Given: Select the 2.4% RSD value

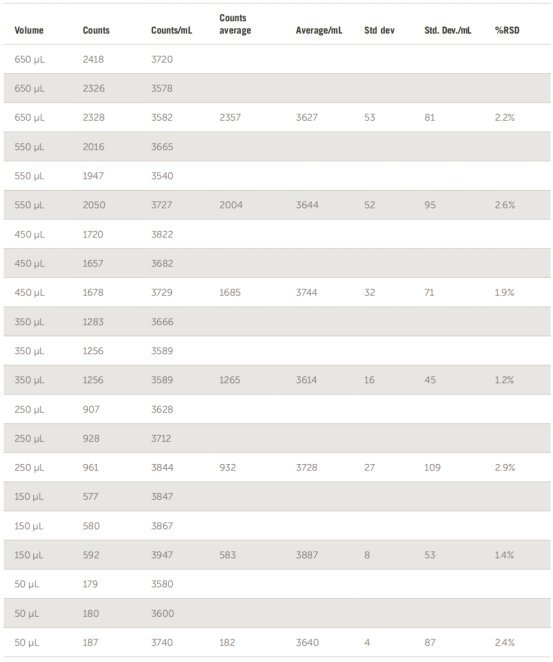Looking at the screenshot, I should [504, 643].
